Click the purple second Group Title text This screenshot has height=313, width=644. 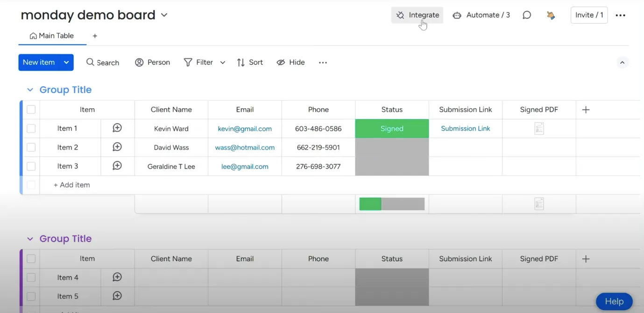coord(65,239)
